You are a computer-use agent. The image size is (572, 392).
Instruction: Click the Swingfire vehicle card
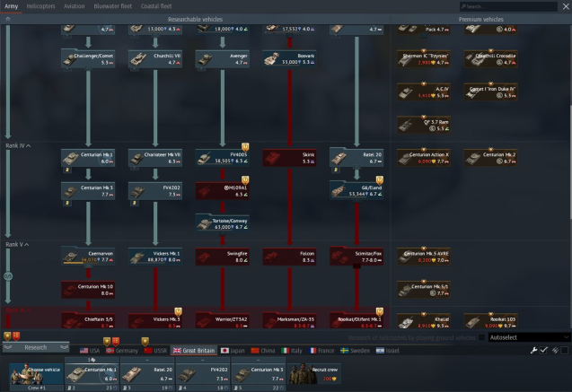tap(223, 257)
